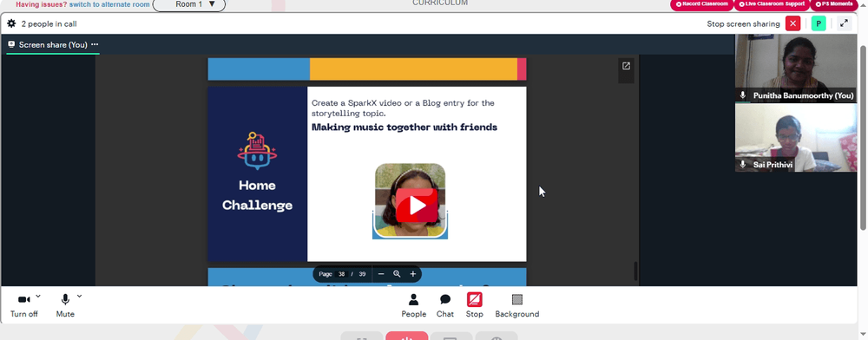Click the page number 38 field
This screenshot has width=868, height=340.
click(x=341, y=274)
